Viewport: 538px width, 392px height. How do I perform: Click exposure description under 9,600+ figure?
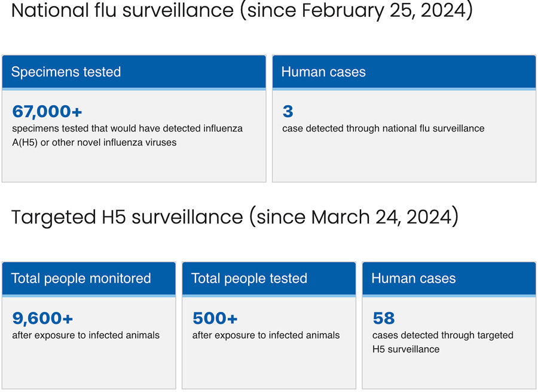(x=86, y=335)
